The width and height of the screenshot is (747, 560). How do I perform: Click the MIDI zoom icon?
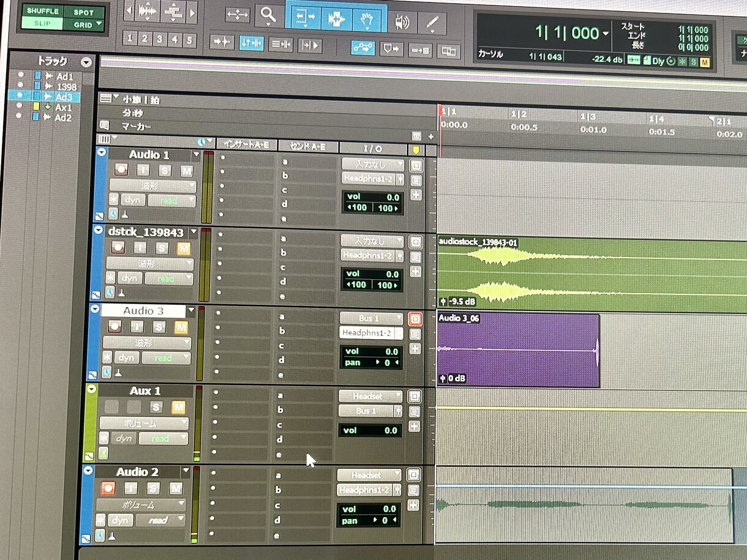[x=173, y=11]
